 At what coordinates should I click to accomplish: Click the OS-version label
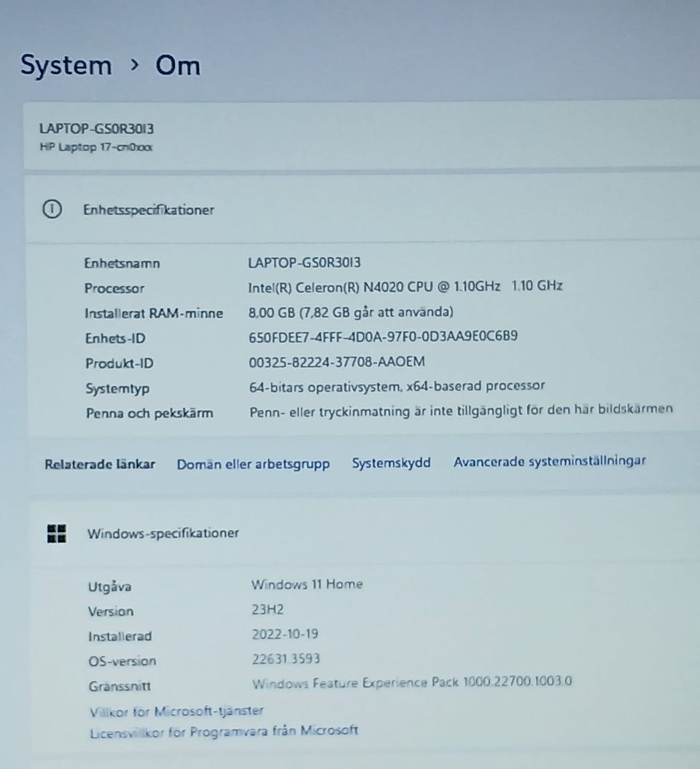pos(122,662)
